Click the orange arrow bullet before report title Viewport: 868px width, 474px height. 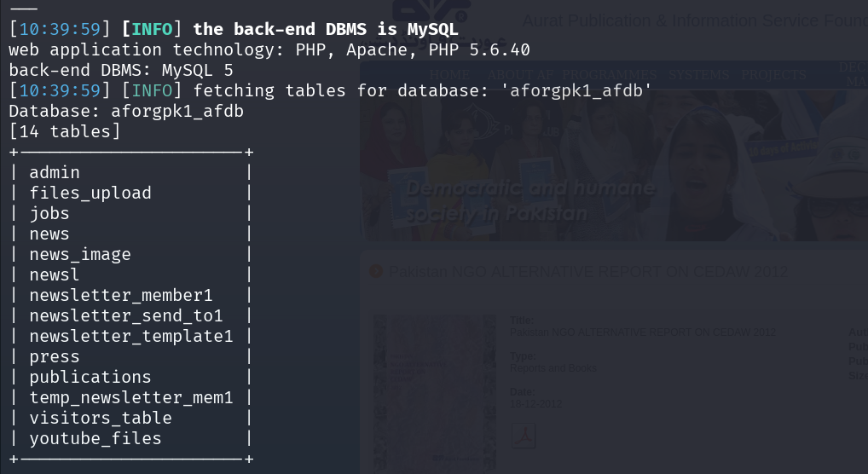[x=376, y=271]
